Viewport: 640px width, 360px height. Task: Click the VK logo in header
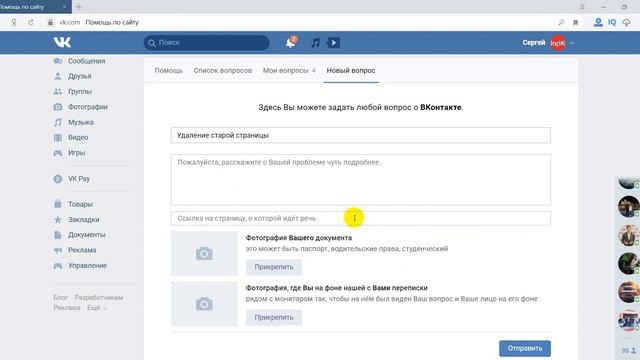(x=62, y=42)
